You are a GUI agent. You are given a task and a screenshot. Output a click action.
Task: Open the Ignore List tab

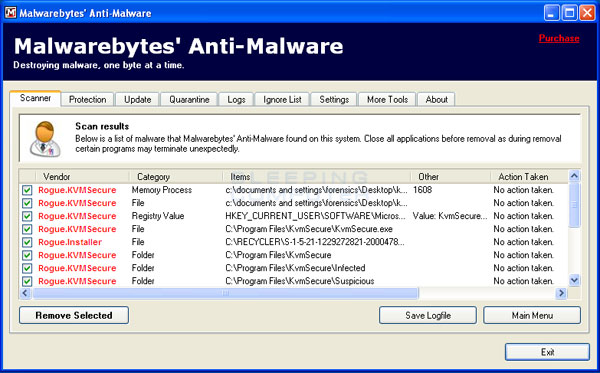(282, 99)
